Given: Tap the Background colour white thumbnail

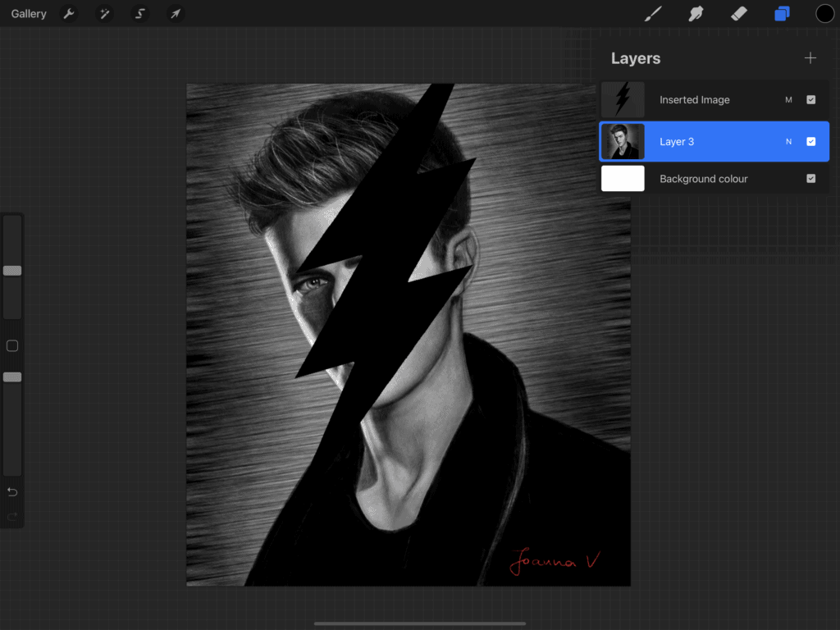Looking at the screenshot, I should 623,179.
